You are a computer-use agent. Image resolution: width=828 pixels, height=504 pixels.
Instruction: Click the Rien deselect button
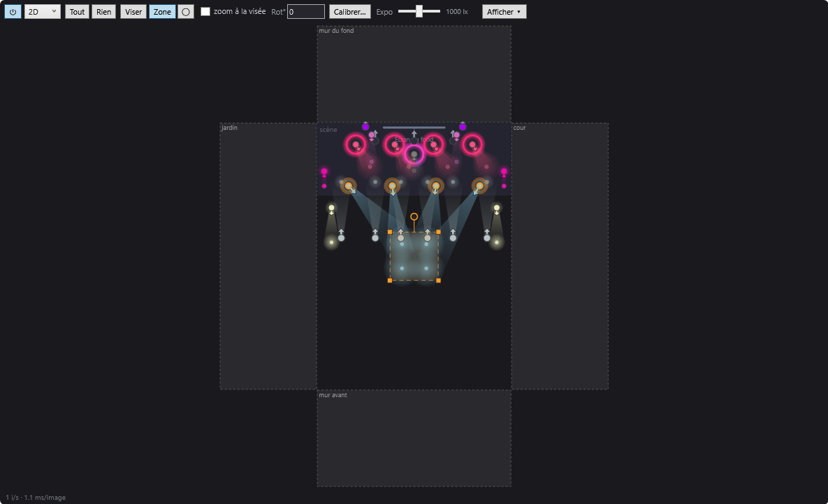tap(103, 12)
